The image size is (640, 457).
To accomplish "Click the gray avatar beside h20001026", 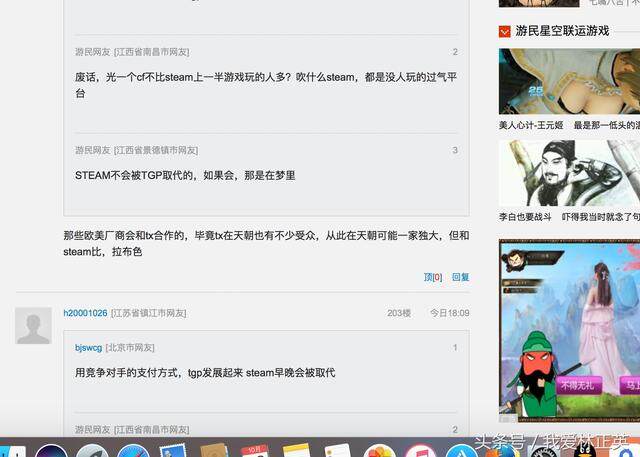I will (33, 326).
